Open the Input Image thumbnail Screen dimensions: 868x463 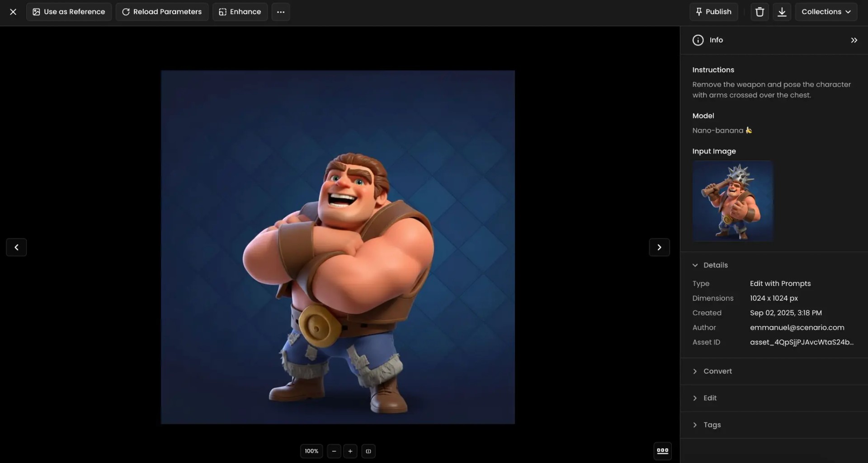732,201
